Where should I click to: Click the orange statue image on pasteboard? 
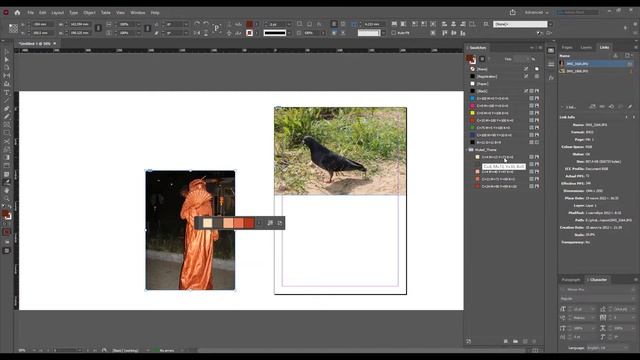pyautogui.click(x=190, y=230)
